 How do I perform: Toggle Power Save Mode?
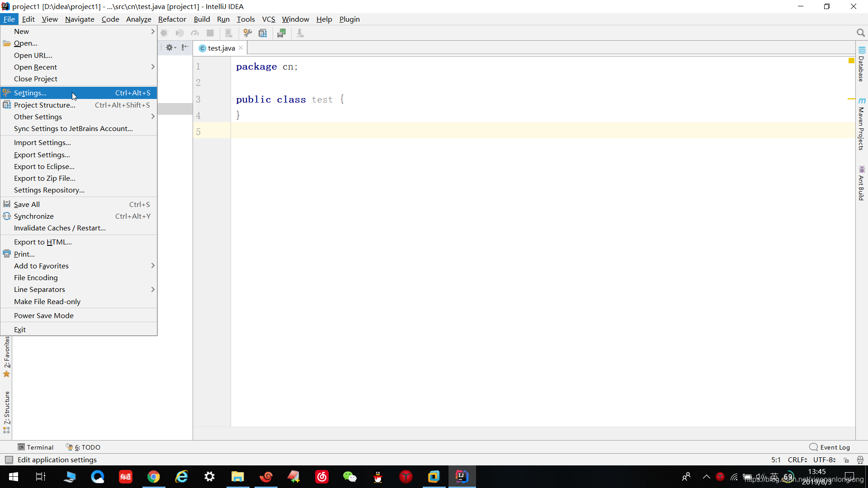pos(79,315)
